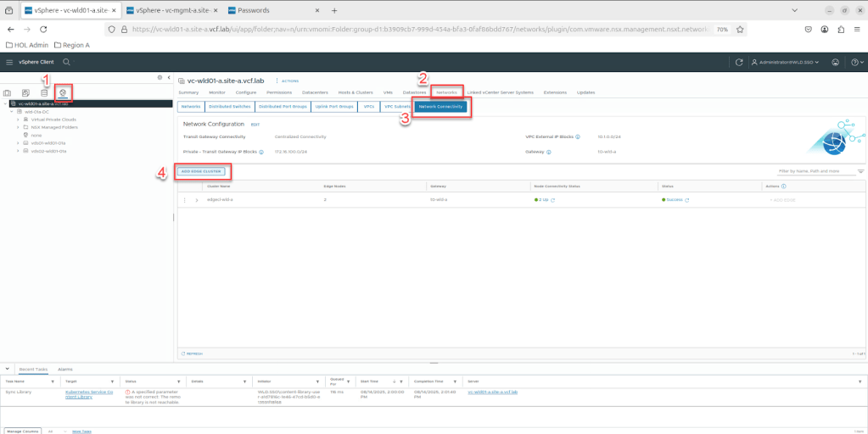Open the vSphere Client hamburger menu
Image resolution: width=868 pixels, height=434 pixels.
coord(9,63)
